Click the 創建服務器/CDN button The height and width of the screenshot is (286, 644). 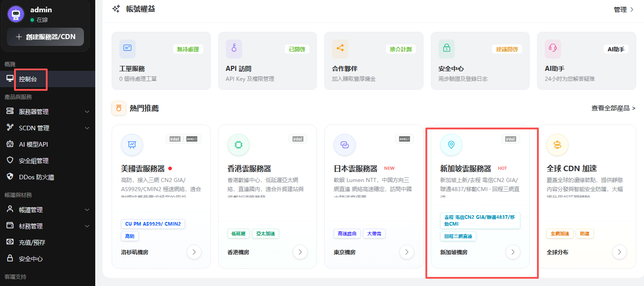click(x=45, y=37)
